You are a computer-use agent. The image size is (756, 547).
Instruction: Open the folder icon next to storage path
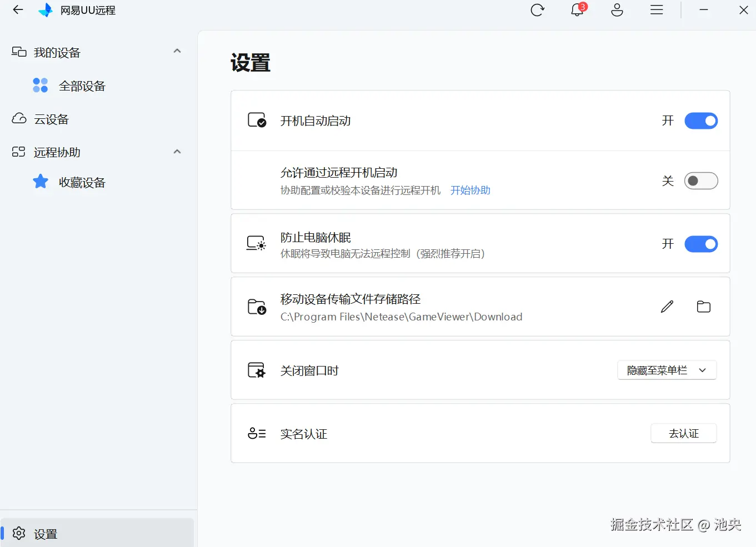pos(703,307)
